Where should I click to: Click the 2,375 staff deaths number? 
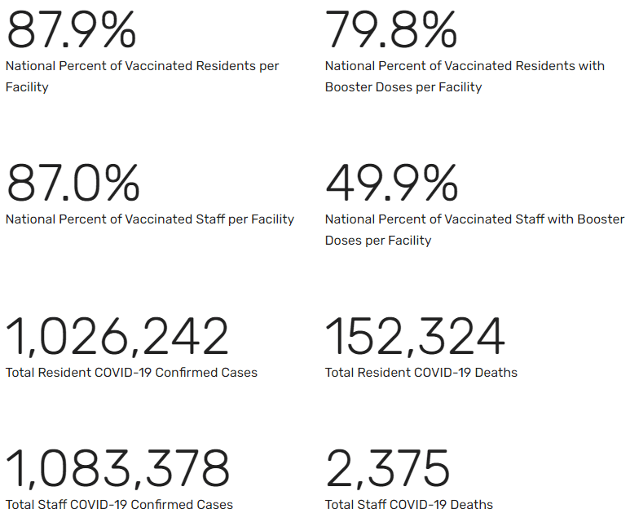click(x=388, y=469)
